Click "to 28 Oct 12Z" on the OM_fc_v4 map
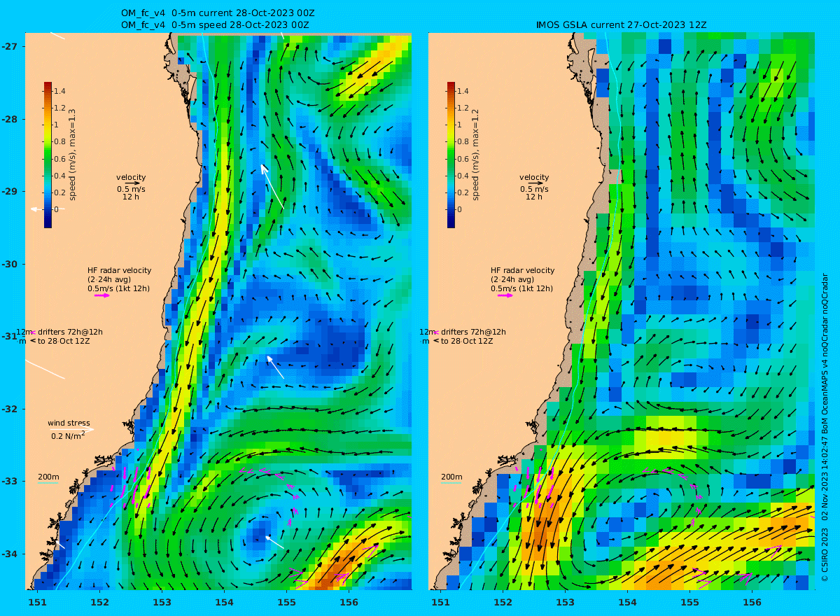Image resolution: width=840 pixels, height=616 pixels. click(x=64, y=341)
